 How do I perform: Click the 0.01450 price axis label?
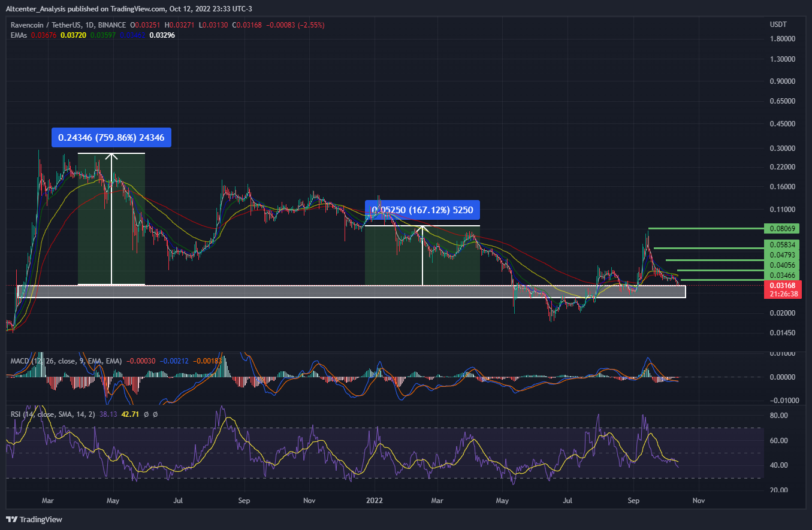click(782, 332)
